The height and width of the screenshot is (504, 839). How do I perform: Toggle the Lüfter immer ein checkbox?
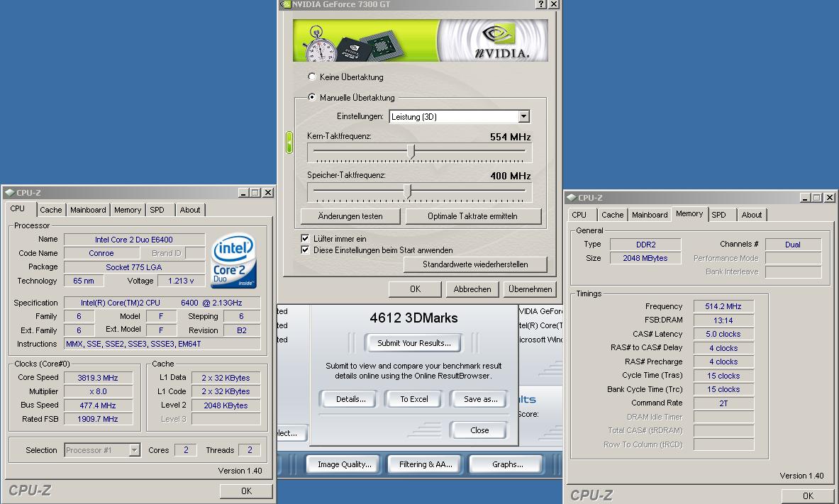pyautogui.click(x=305, y=239)
